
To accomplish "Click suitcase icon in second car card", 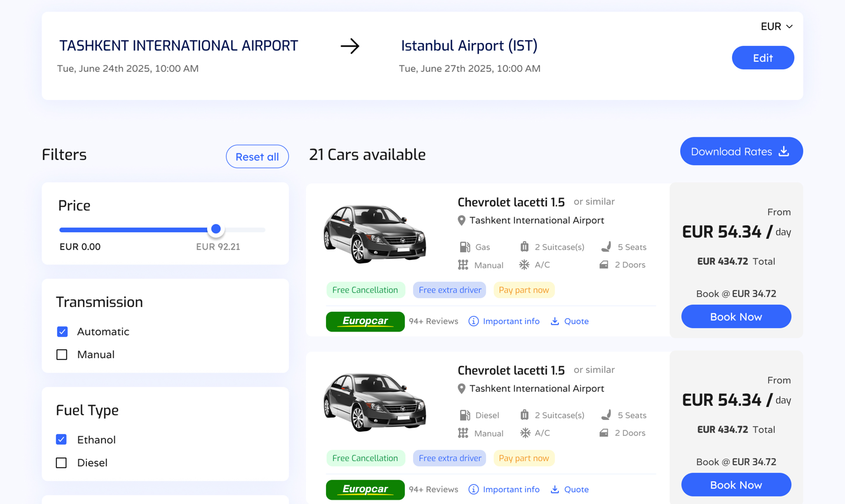I will (x=524, y=415).
